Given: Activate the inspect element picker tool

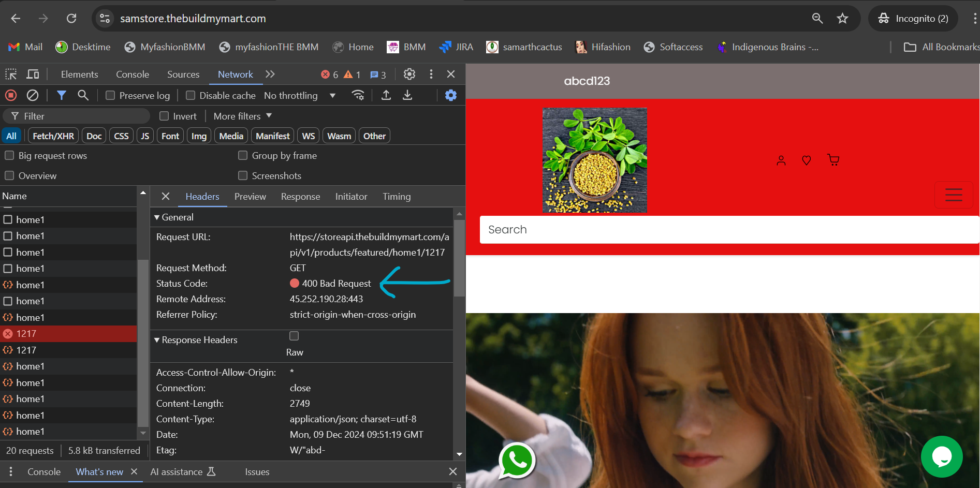Looking at the screenshot, I should coord(11,74).
